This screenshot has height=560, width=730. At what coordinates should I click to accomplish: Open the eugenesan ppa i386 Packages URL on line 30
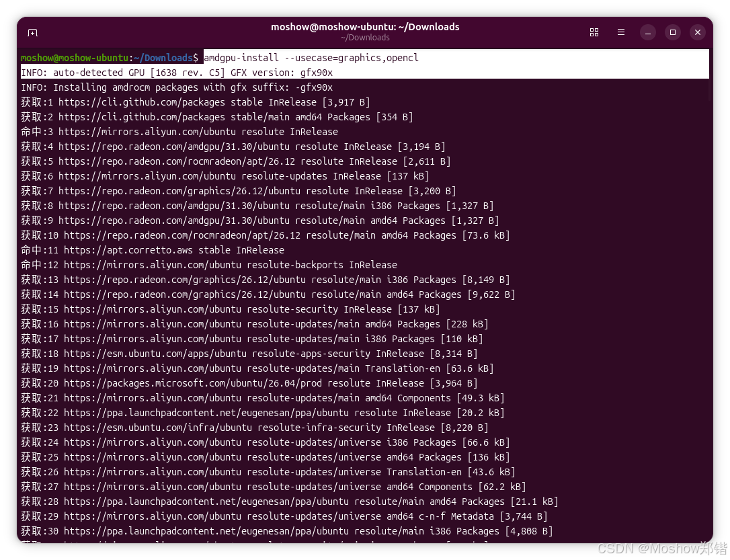[206, 532]
